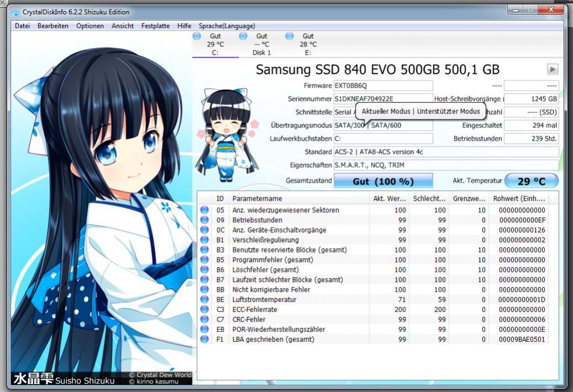Open the Ansicht menu
573x392 pixels.
[122, 26]
